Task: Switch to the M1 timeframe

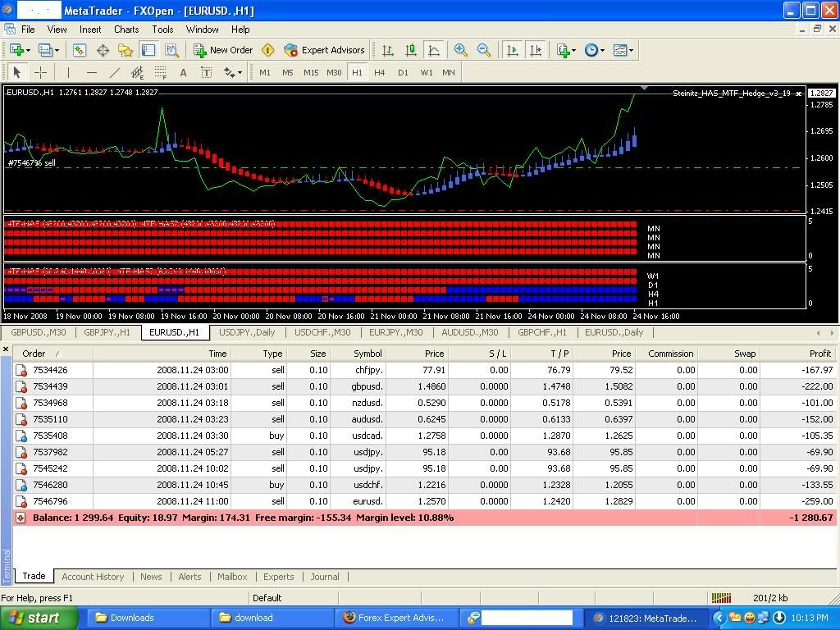Action: (x=265, y=72)
